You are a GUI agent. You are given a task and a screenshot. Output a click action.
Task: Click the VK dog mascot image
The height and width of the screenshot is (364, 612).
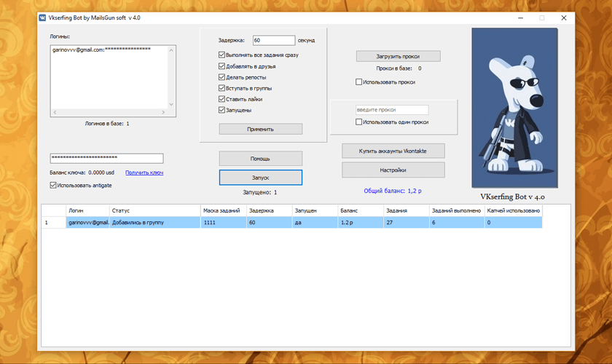click(x=514, y=108)
